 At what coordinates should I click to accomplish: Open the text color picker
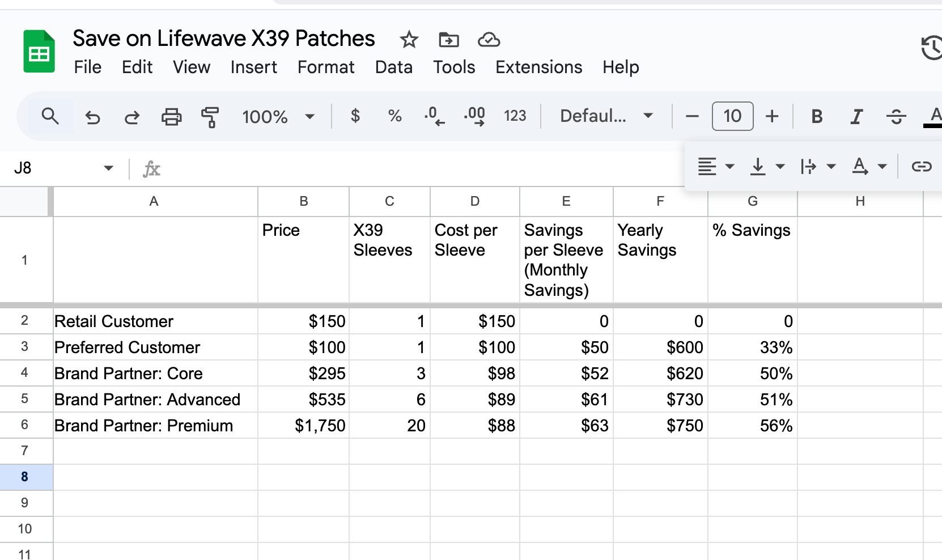(933, 117)
